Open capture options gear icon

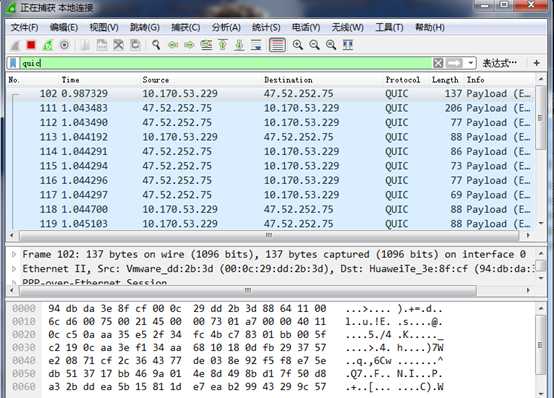pyautogui.click(x=64, y=45)
